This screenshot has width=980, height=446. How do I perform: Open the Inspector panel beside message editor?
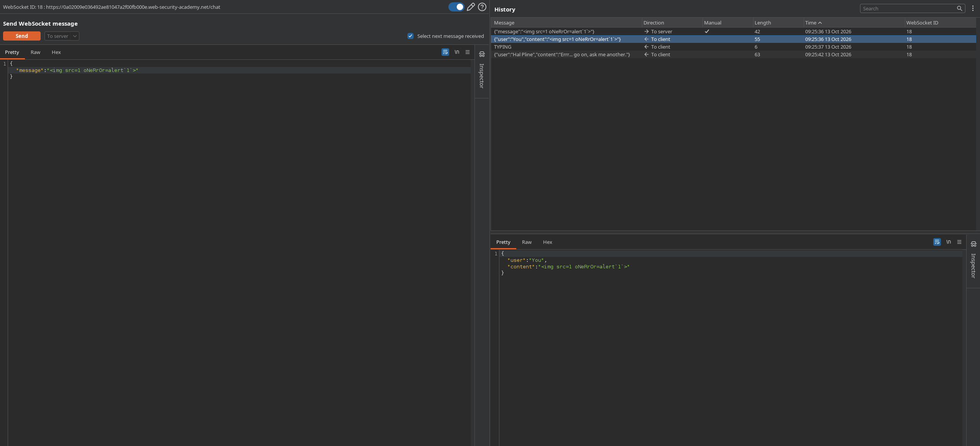click(x=482, y=72)
